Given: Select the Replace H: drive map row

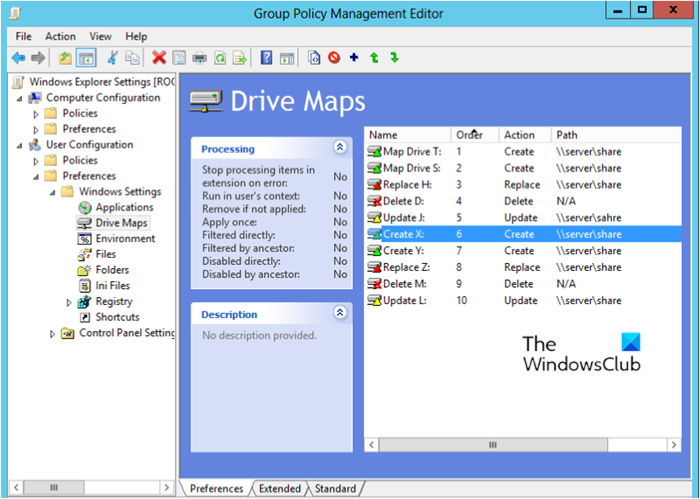Looking at the screenshot, I should point(406,184).
